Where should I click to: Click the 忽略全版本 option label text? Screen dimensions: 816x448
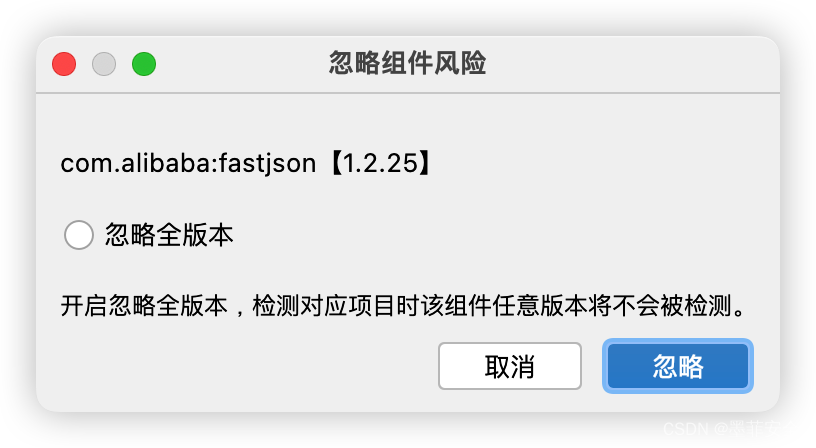(x=169, y=235)
